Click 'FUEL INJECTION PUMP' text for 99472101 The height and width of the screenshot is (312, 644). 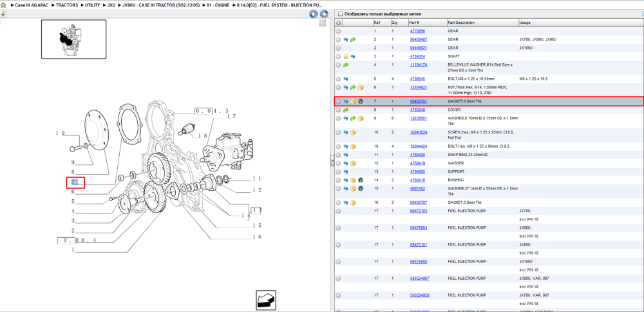pyautogui.click(x=466, y=244)
